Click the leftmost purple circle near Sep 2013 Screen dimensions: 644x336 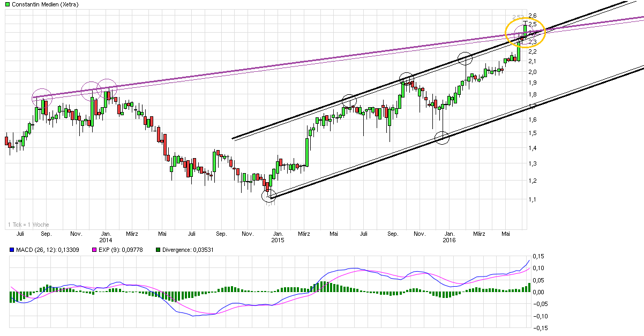pyautogui.click(x=42, y=97)
